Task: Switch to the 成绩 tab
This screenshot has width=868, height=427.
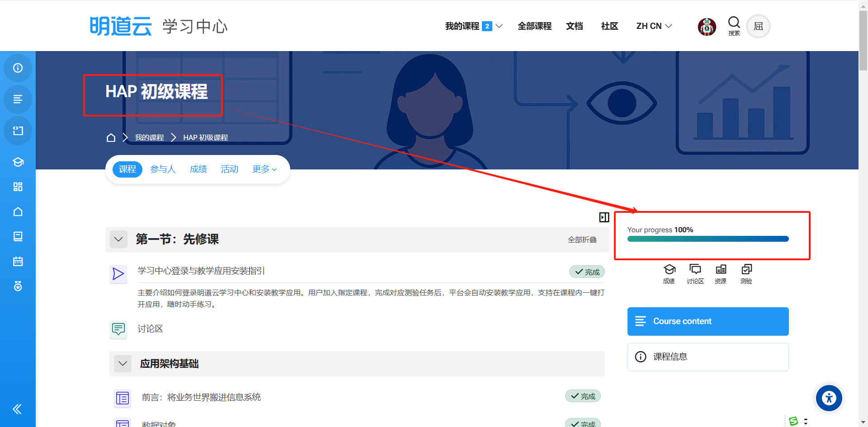Action: 198,169
